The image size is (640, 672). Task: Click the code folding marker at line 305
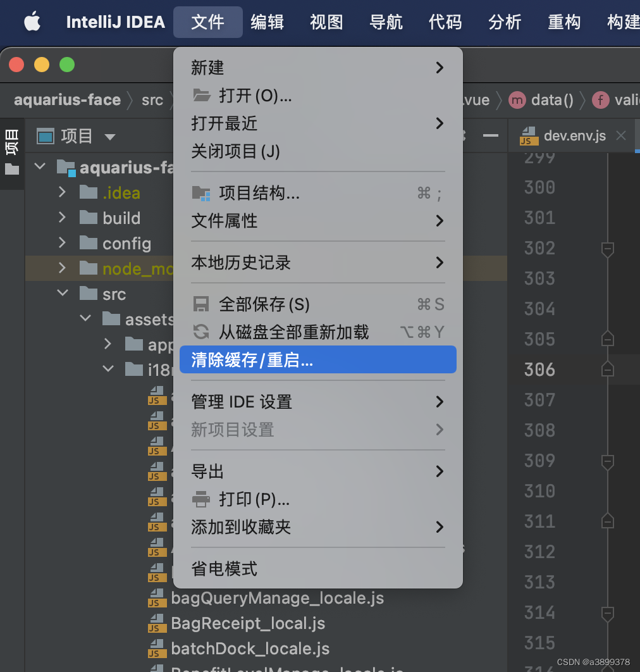[607, 339]
